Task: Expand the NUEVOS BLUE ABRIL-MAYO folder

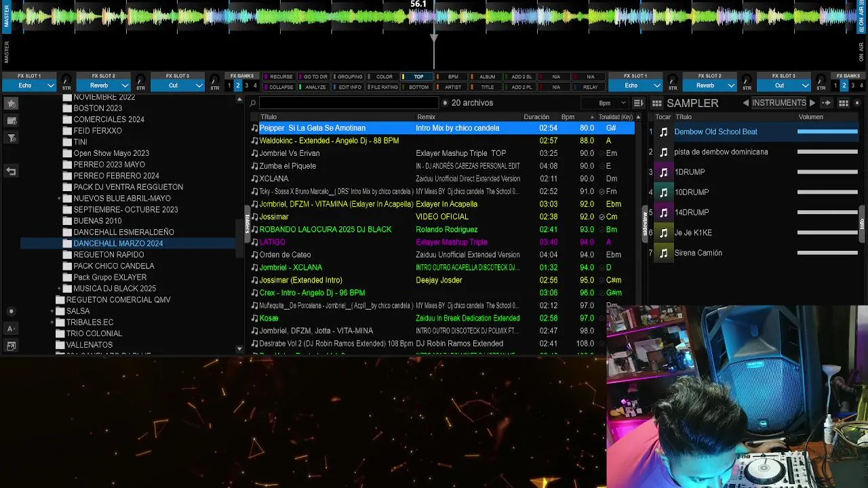Action: 60,199
